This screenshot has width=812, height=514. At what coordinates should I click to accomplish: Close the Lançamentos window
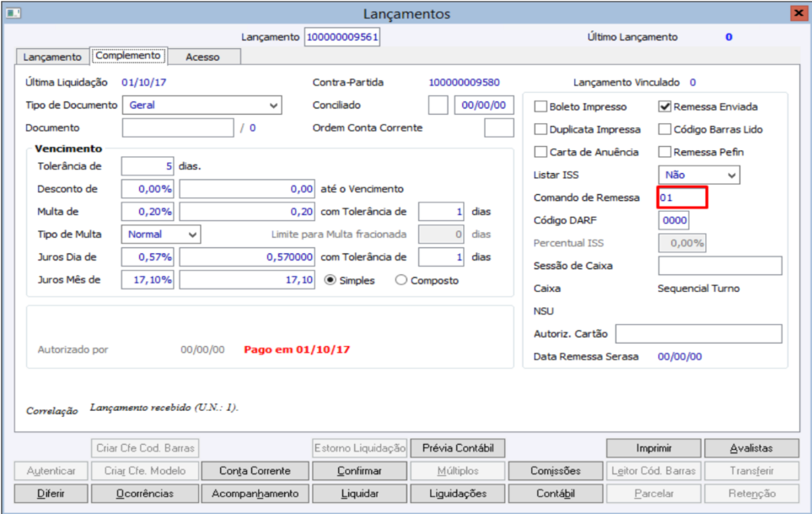click(798, 13)
